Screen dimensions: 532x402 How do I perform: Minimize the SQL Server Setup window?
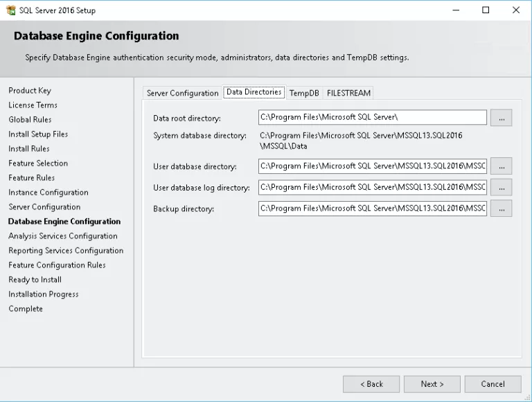[456, 10]
